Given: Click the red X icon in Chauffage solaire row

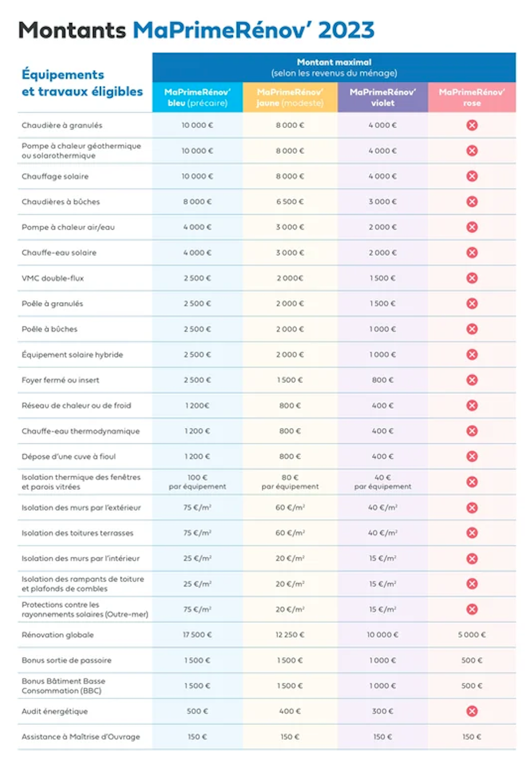Looking at the screenshot, I should click(x=472, y=176).
